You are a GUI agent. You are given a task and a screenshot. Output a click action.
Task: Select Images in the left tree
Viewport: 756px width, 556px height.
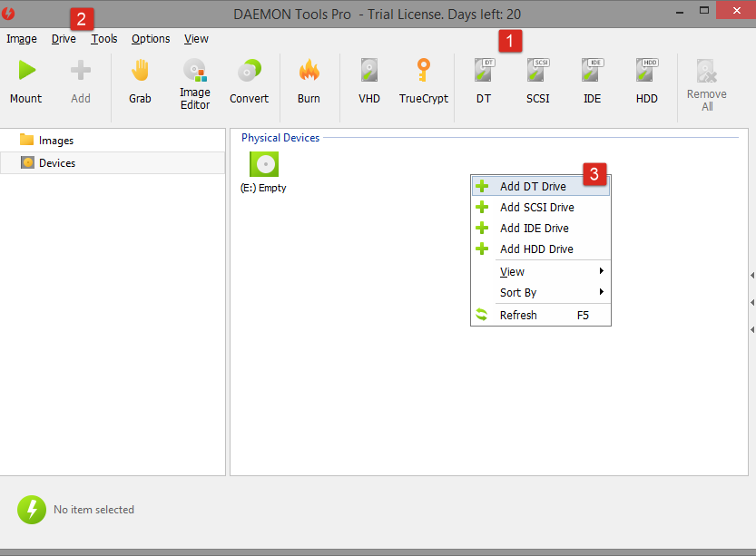point(113,141)
